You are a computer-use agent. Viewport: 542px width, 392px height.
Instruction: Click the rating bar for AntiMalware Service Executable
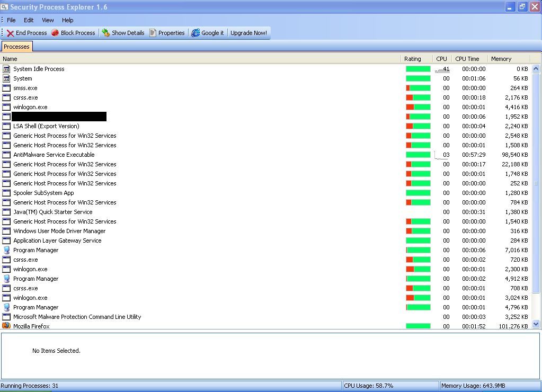coord(418,155)
